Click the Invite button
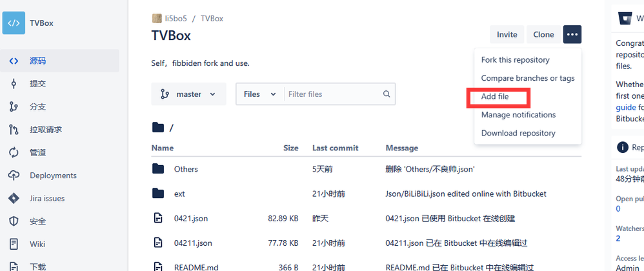Screen dimensions: 644x271 507,34
